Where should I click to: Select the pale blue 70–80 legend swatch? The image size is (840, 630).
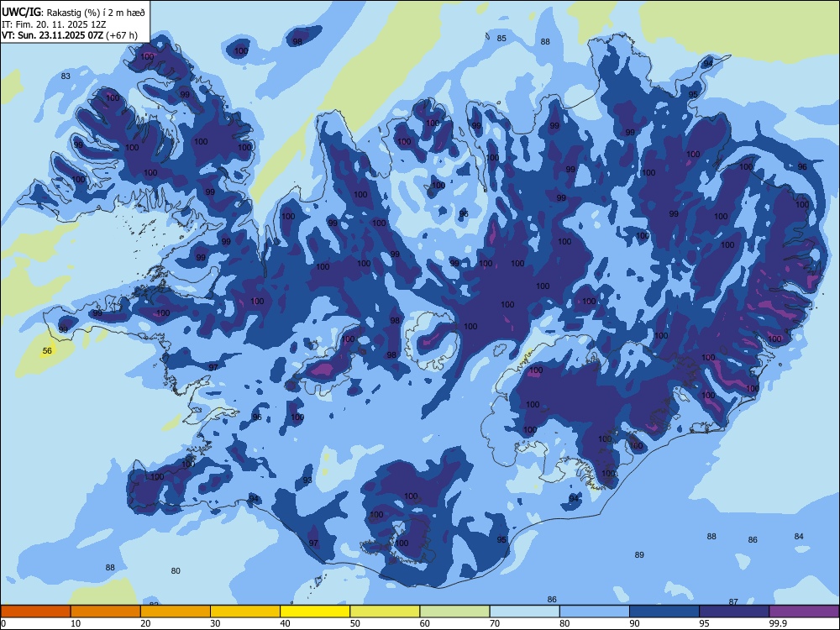click(x=525, y=612)
